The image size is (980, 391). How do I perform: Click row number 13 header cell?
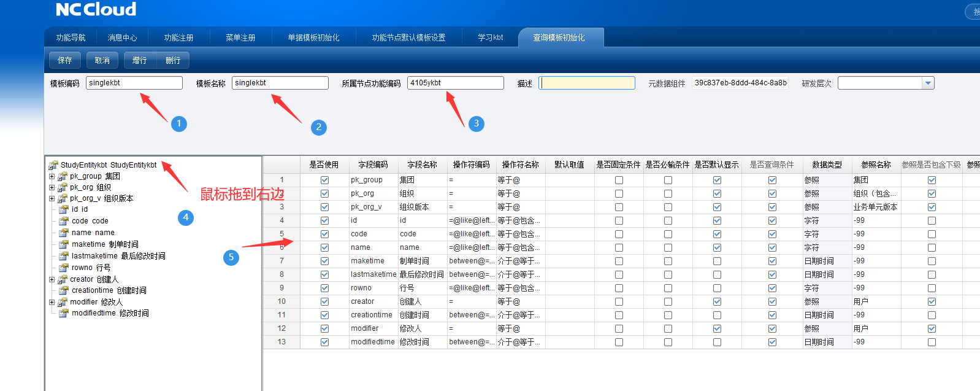[281, 342]
